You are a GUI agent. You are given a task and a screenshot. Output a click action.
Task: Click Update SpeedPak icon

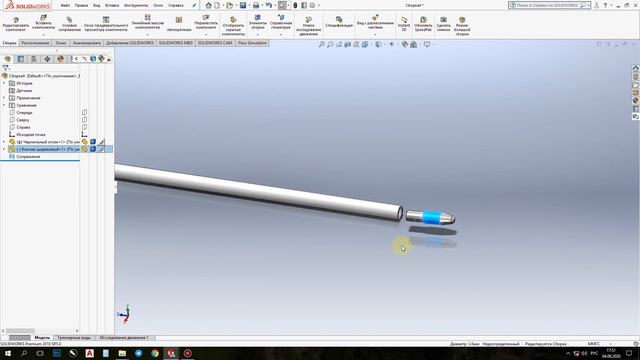[423, 20]
